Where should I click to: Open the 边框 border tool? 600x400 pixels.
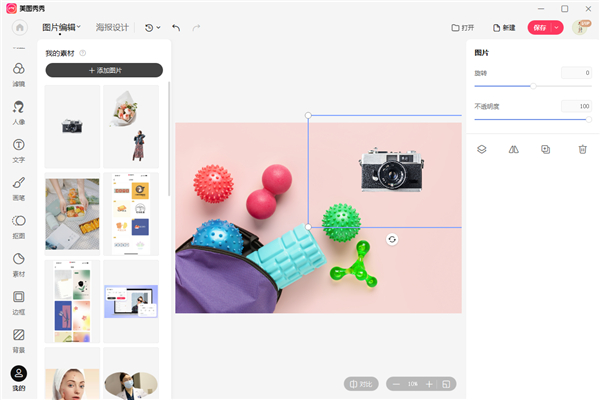18,301
